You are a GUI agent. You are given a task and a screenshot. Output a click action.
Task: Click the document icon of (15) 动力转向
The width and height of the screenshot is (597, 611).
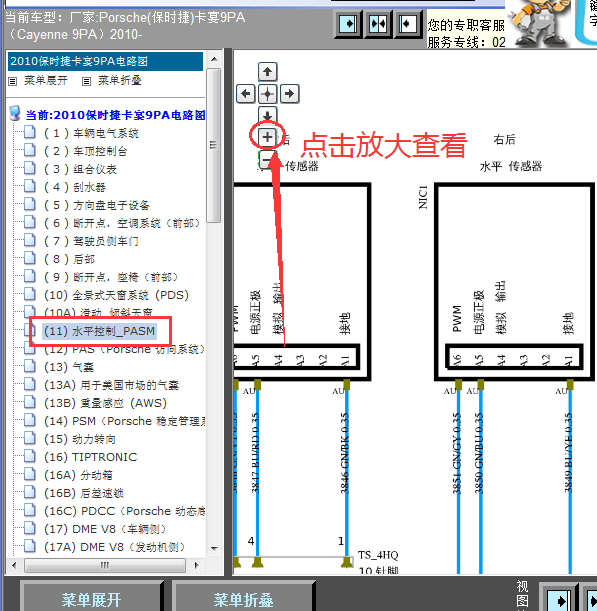pyautogui.click(x=30, y=438)
